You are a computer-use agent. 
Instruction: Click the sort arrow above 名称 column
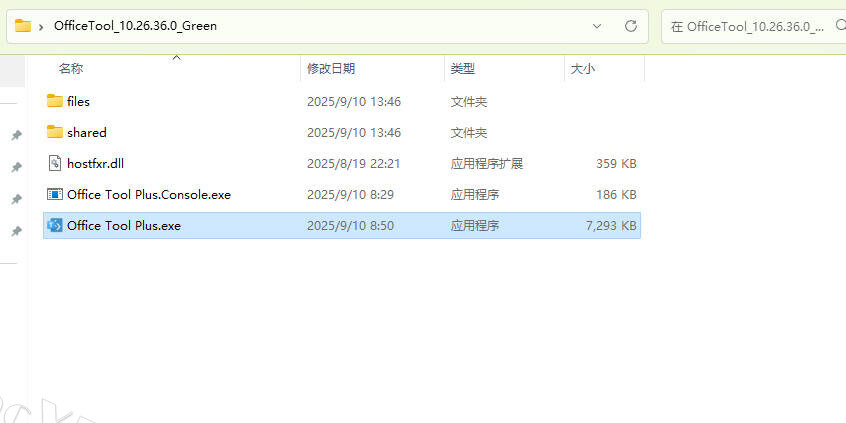[176, 58]
